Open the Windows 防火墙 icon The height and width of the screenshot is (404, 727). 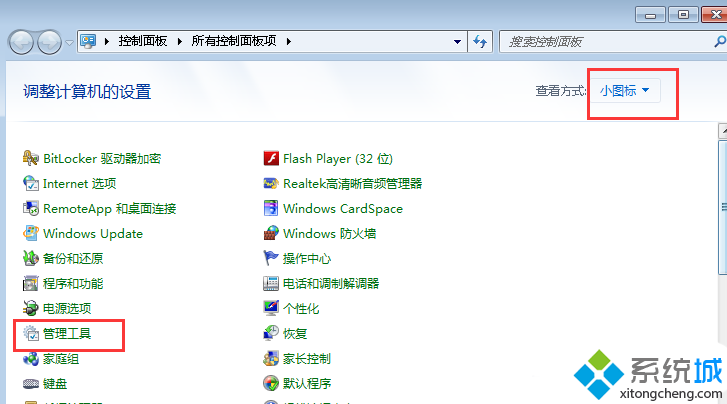[271, 233]
